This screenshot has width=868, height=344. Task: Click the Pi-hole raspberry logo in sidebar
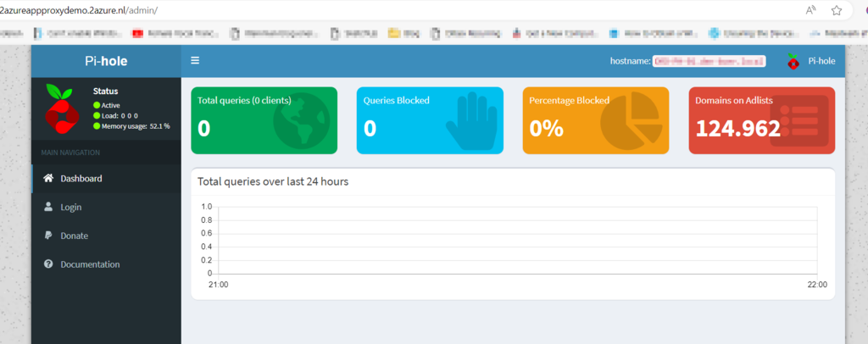point(62,108)
